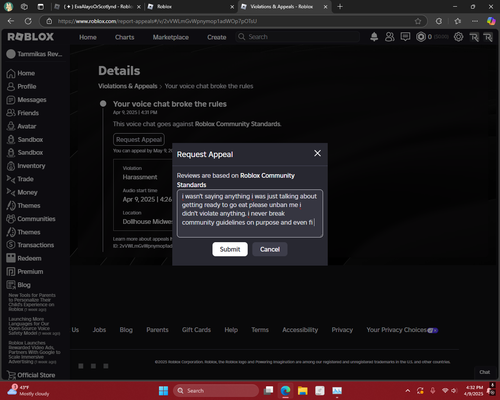The width and height of the screenshot is (500, 400).
Task: Open the Jobs footer link
Action: (x=99, y=330)
